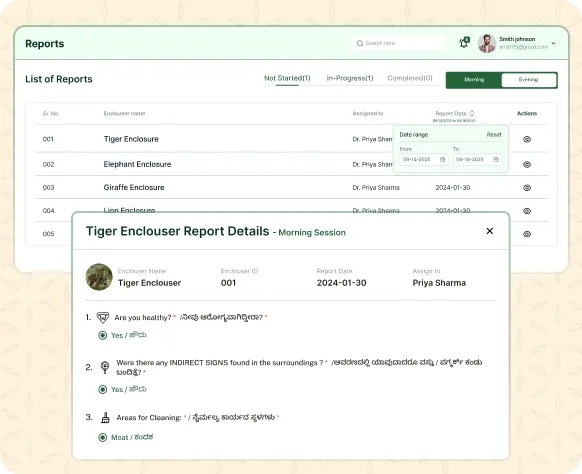Click the tiger enclosure thumbnail photo
Image resolution: width=582 pixels, height=474 pixels.
99,277
